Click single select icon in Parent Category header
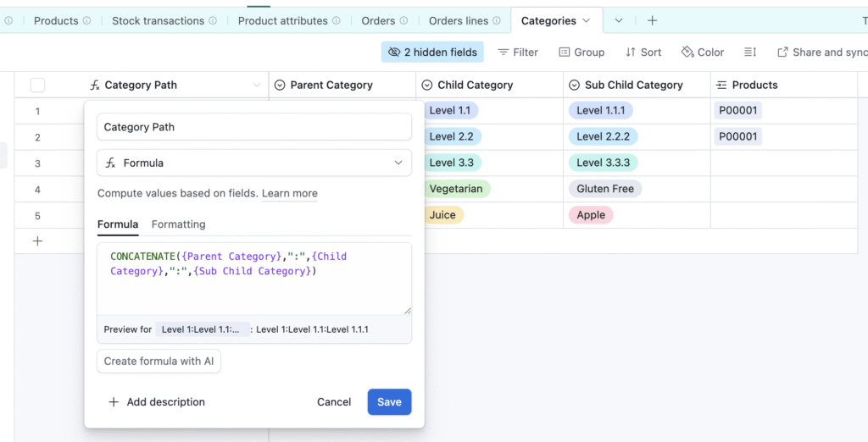 click(280, 86)
